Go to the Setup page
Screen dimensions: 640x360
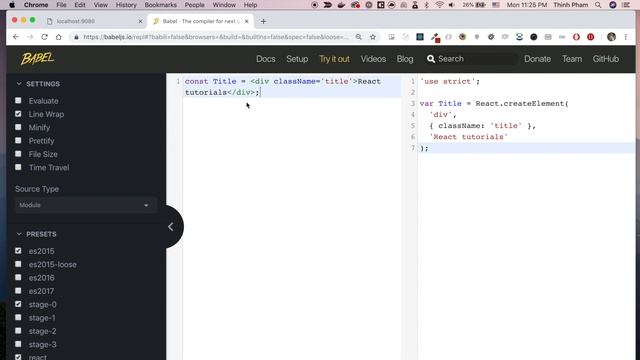click(x=297, y=59)
